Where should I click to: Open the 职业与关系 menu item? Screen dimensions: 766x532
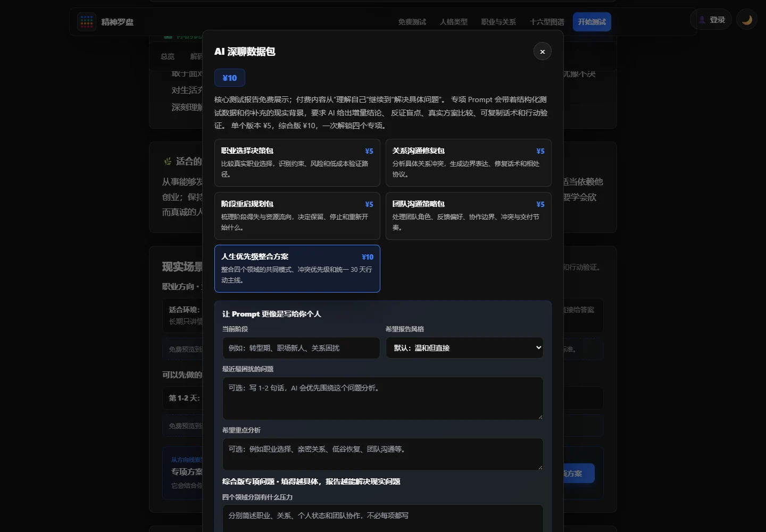point(498,22)
